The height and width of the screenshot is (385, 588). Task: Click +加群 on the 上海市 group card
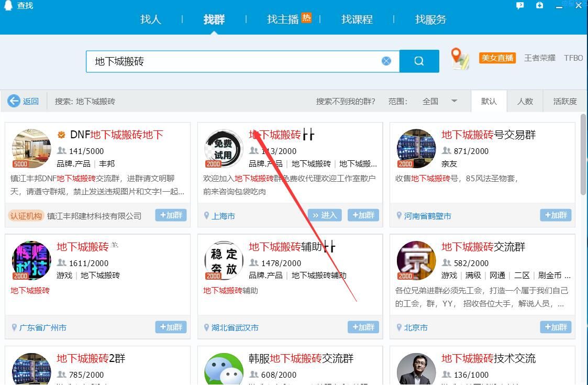point(363,215)
